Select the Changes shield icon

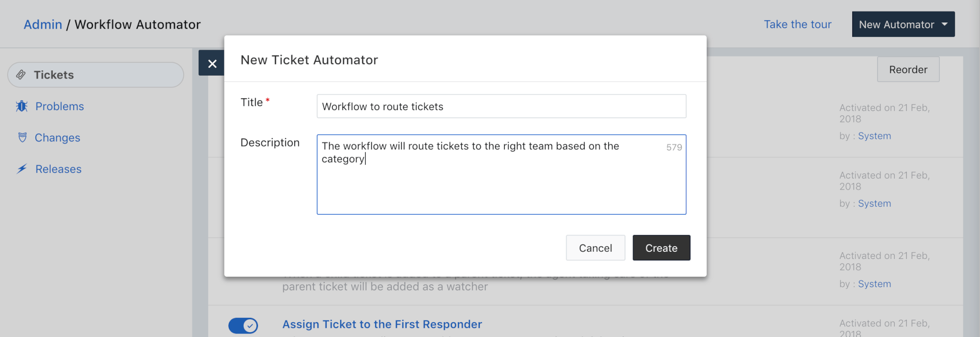click(22, 137)
